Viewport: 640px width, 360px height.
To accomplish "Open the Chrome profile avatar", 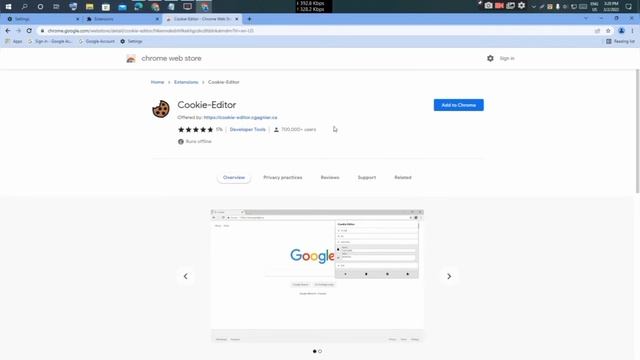I will (621, 31).
